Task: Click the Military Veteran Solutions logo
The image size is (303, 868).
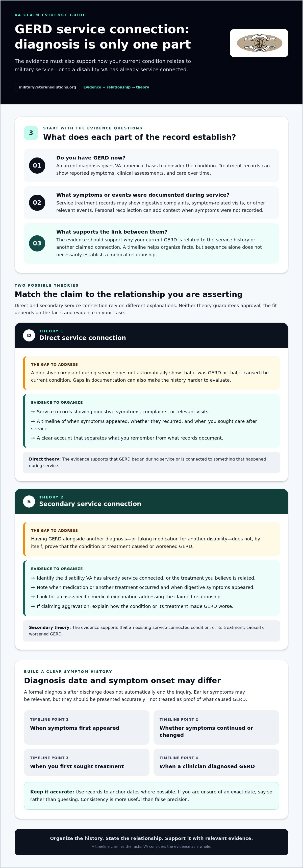Action: click(x=259, y=43)
